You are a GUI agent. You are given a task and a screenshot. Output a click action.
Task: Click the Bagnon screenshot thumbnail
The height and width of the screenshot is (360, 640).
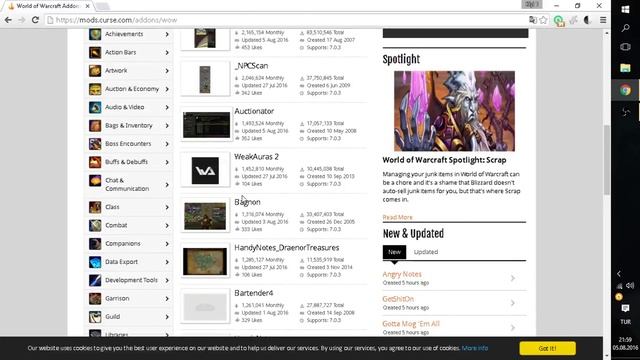click(x=205, y=216)
